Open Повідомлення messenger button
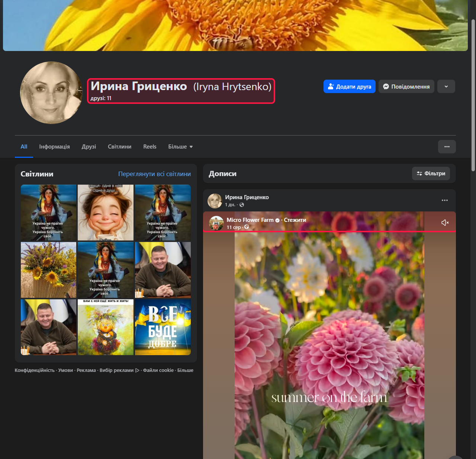Screen dimensions: 476x459 (x=406, y=86)
